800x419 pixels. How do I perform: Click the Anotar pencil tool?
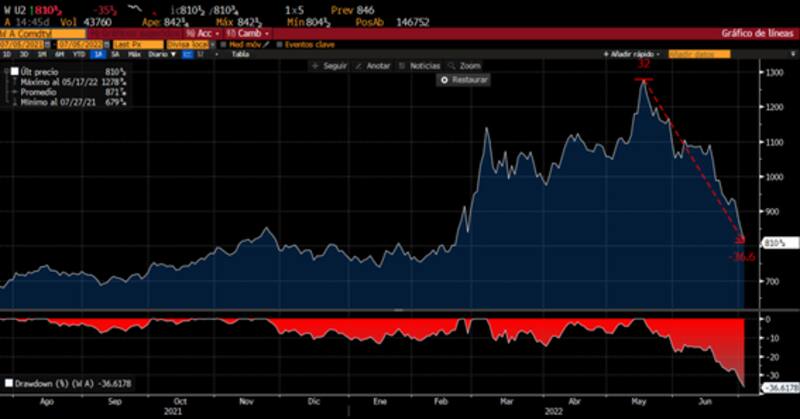[358, 65]
